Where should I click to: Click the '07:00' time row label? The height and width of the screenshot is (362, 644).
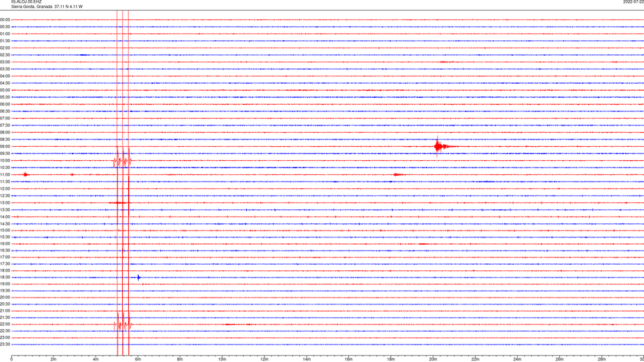coord(5,118)
